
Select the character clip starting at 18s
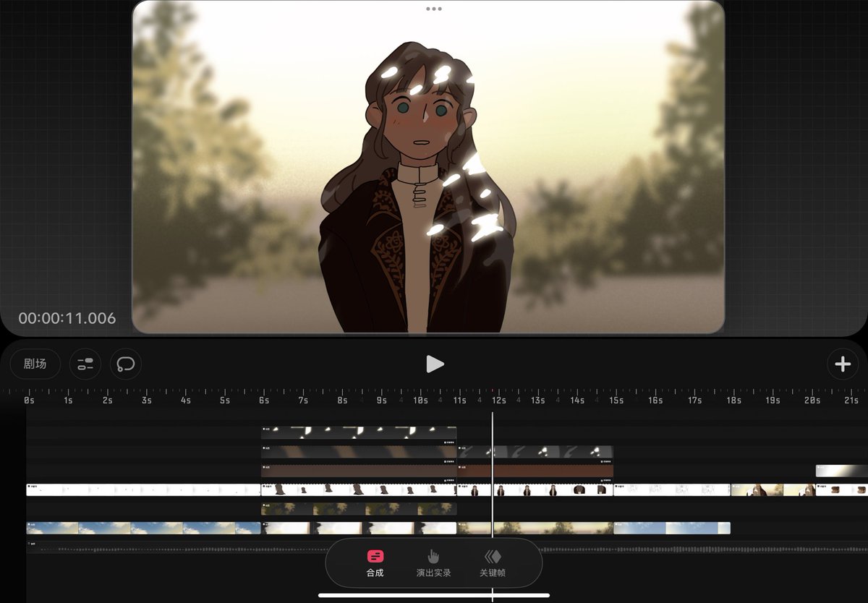[773, 489]
